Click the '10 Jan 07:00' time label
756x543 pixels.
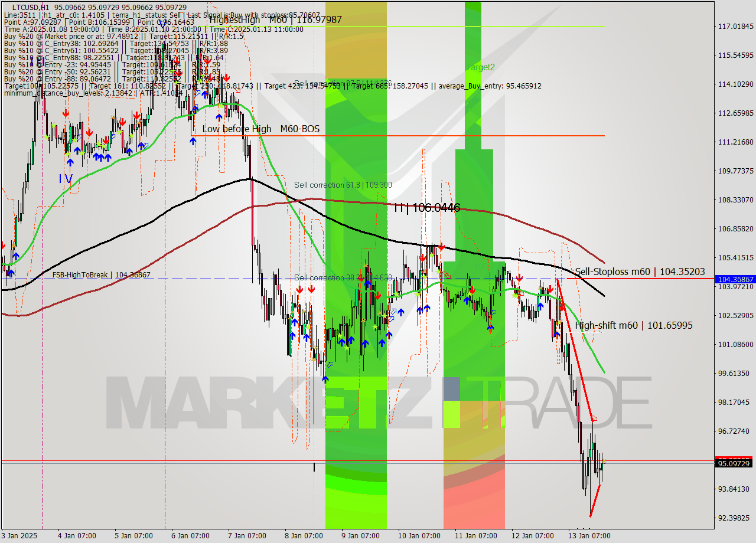[419, 536]
